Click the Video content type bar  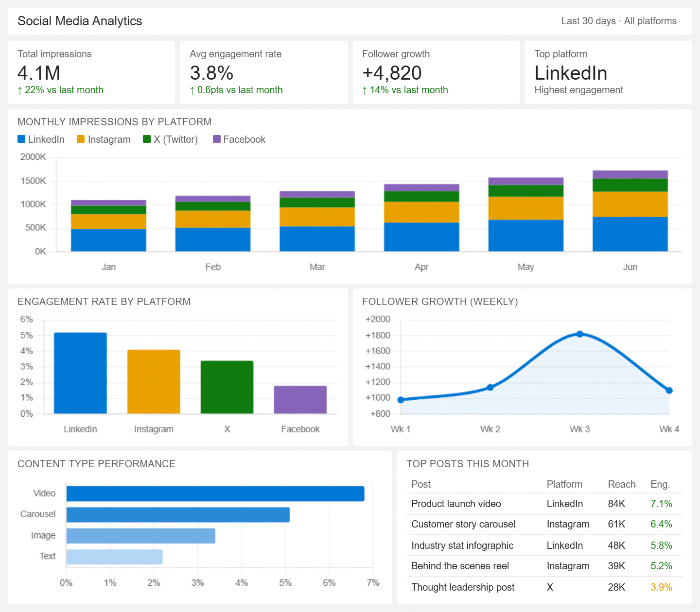215,493
